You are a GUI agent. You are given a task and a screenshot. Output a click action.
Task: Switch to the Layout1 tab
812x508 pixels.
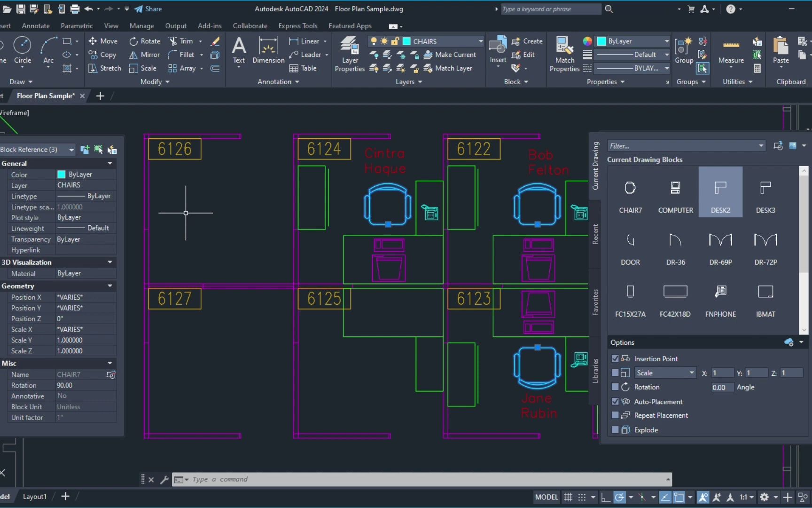pos(35,496)
